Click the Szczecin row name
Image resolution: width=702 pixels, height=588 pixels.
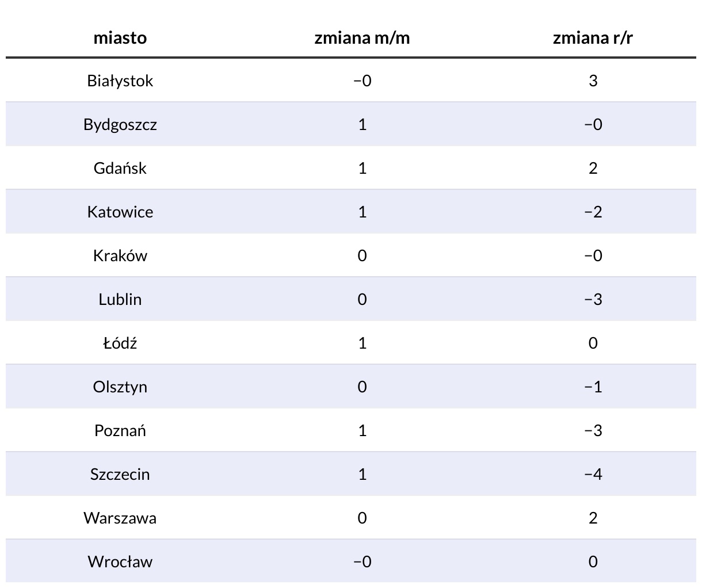(120, 474)
